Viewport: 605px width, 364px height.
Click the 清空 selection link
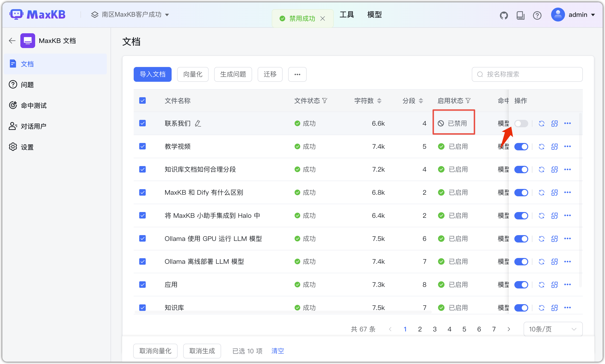pos(278,351)
